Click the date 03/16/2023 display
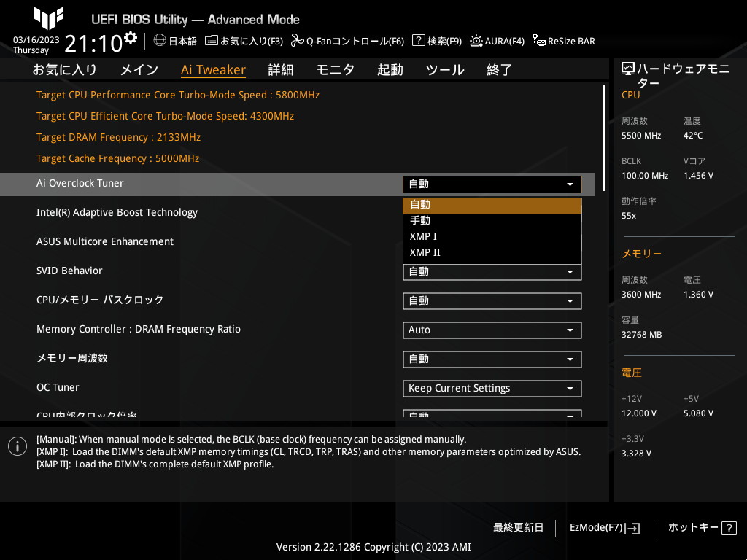Viewport: 747px width, 560px height. (x=36, y=40)
